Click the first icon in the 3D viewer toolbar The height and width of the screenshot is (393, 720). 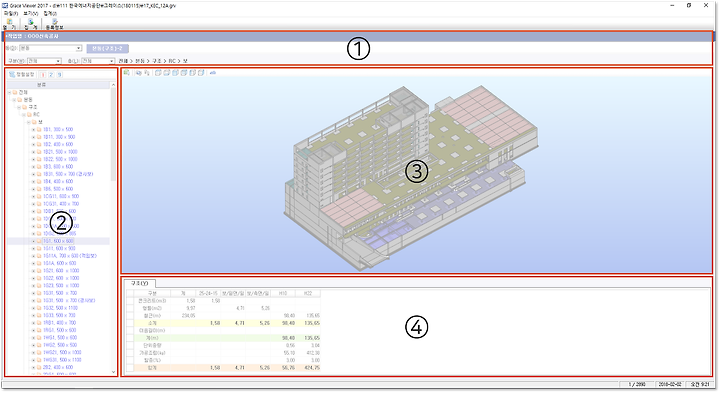point(127,73)
